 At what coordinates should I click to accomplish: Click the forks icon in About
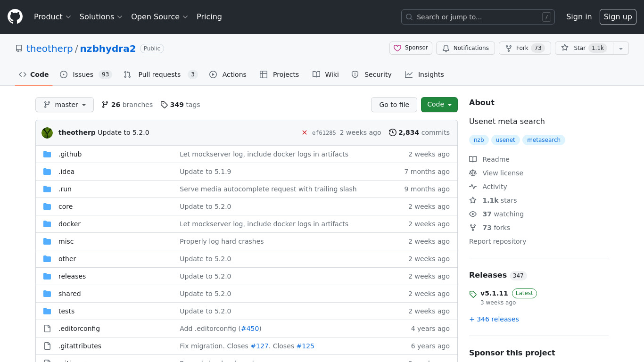pyautogui.click(x=473, y=228)
